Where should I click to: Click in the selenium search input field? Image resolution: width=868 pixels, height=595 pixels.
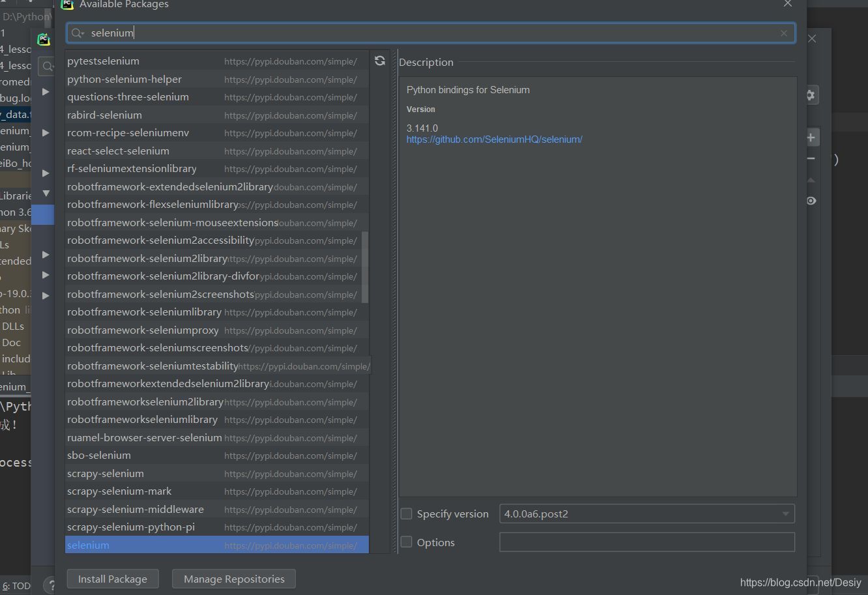430,33
